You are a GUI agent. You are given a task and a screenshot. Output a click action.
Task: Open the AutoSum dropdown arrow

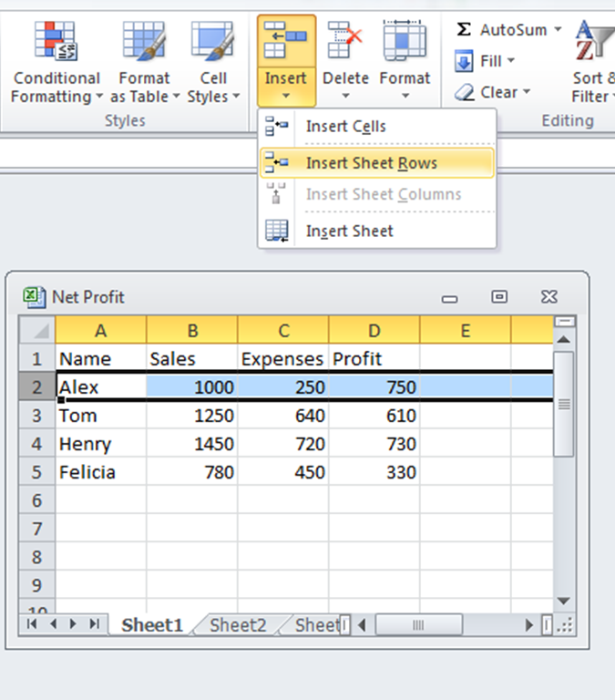[x=558, y=29]
